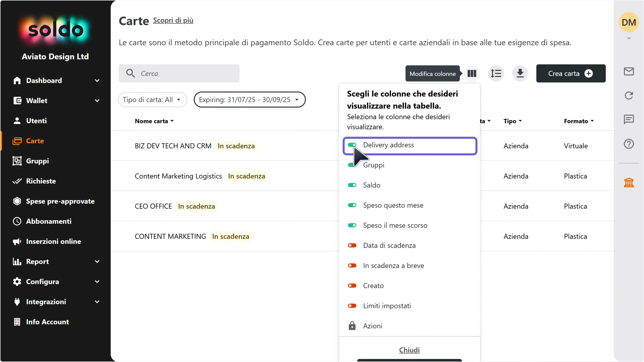Viewport: 644px width, 362px height.
Task: Expand the Integrazioni chevron
Action: [x=97, y=302]
